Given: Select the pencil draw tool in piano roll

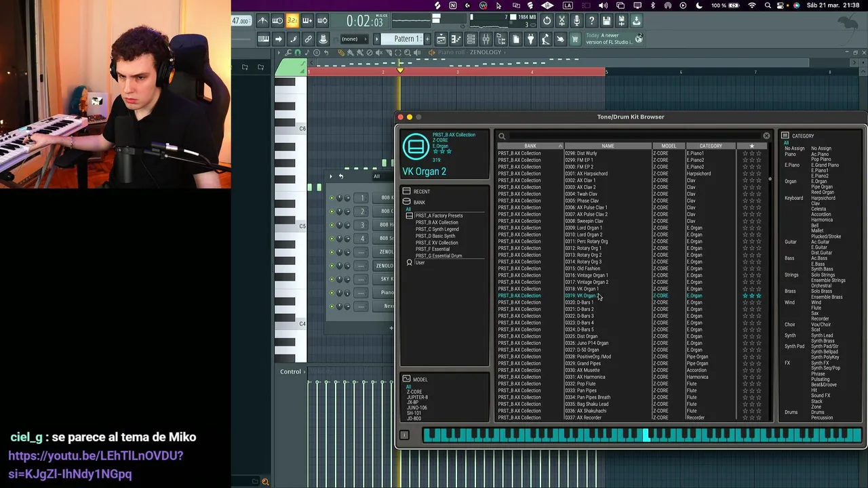Looking at the screenshot, I should point(341,52).
